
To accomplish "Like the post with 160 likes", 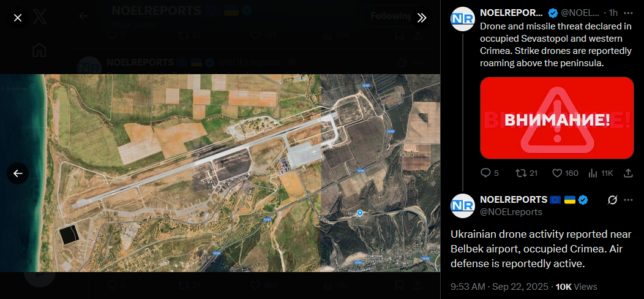I will pos(564,173).
